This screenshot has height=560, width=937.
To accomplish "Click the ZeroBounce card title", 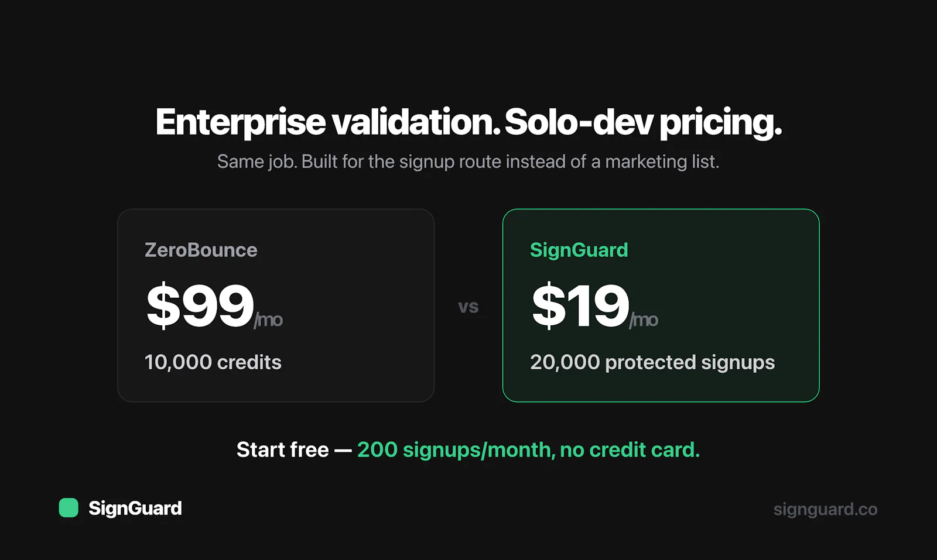I will tap(201, 250).
